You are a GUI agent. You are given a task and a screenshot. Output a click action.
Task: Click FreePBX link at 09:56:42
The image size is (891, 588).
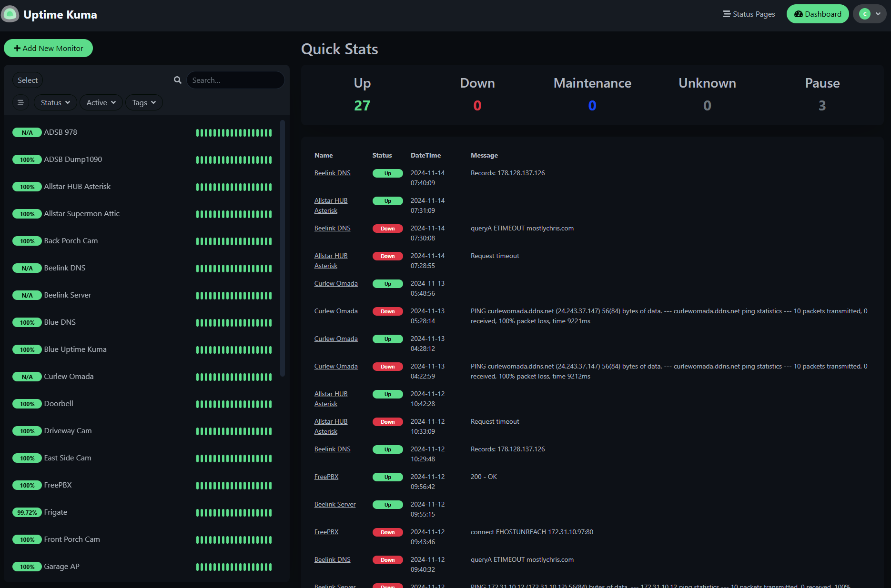tap(326, 477)
